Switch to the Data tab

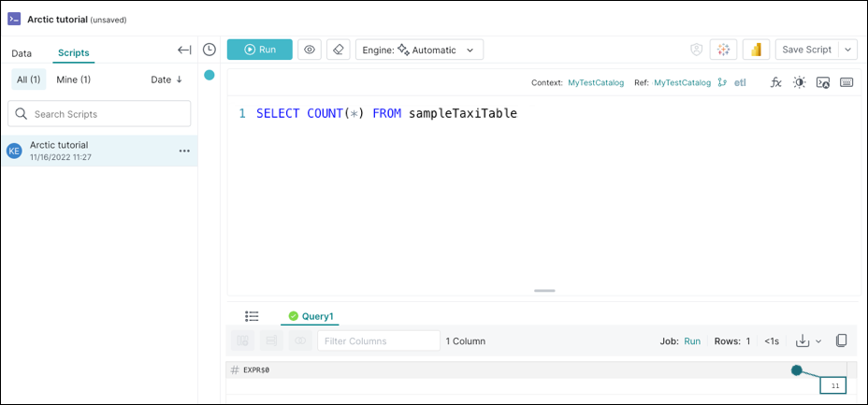click(x=22, y=53)
